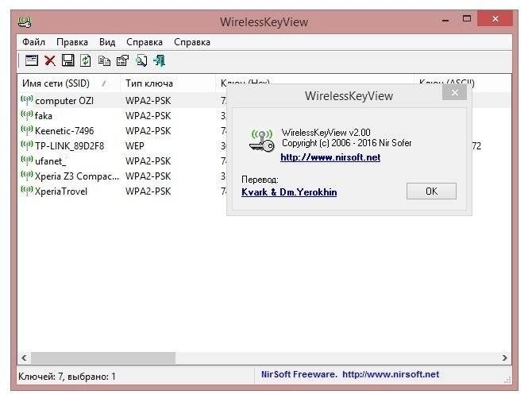The height and width of the screenshot is (406, 532).
Task: Click the WEP key type cell
Action: coord(135,146)
